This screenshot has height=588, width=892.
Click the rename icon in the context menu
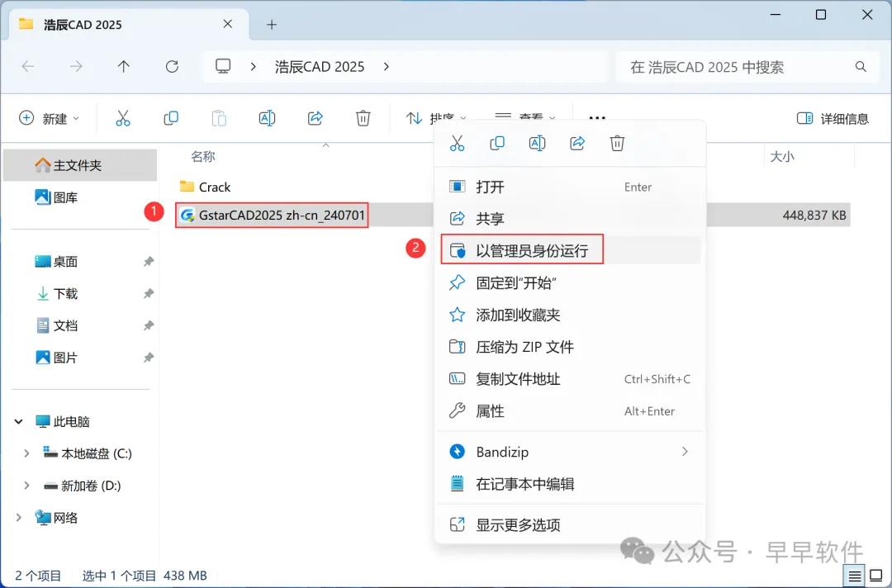point(537,144)
